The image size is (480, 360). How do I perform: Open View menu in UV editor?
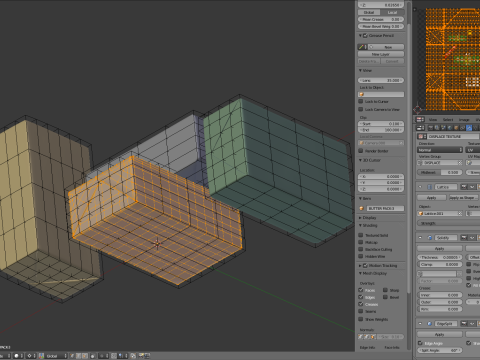[433, 119]
